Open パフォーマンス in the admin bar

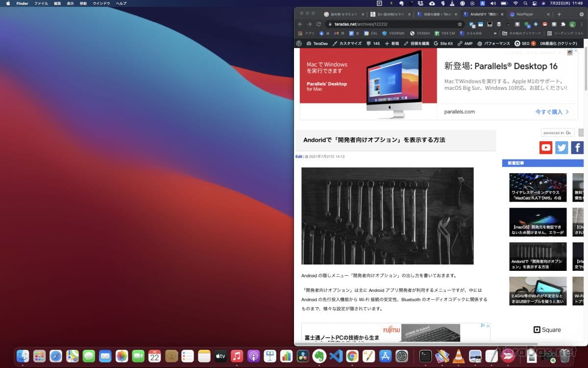click(x=494, y=43)
